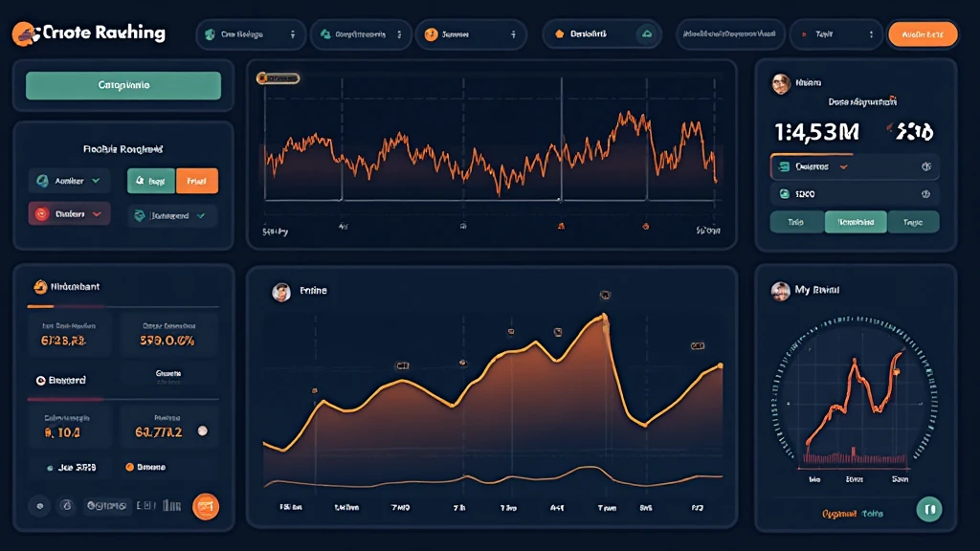Toggle the small circle beside 61.77 value

click(202, 431)
